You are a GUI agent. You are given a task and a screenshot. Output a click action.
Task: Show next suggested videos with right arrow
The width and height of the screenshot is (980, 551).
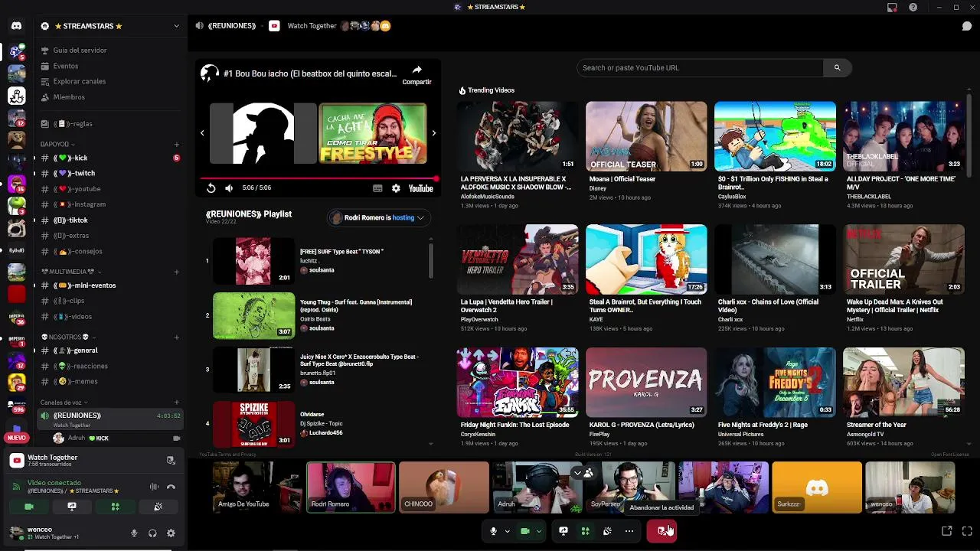click(x=433, y=133)
